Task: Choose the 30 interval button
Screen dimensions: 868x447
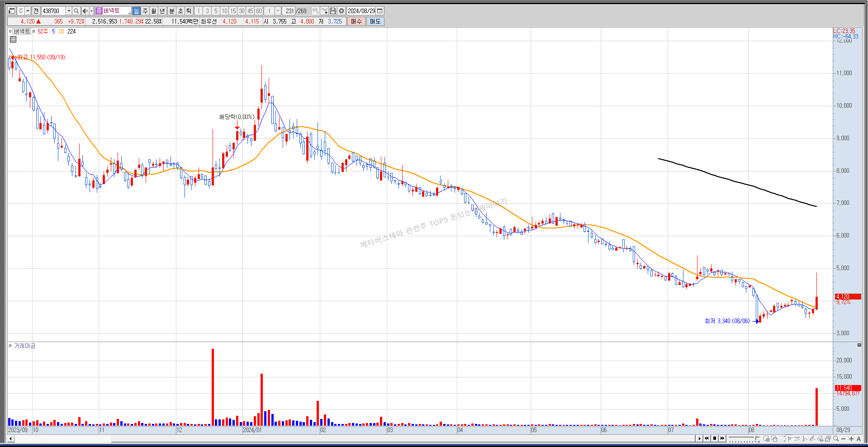Action: click(x=242, y=11)
